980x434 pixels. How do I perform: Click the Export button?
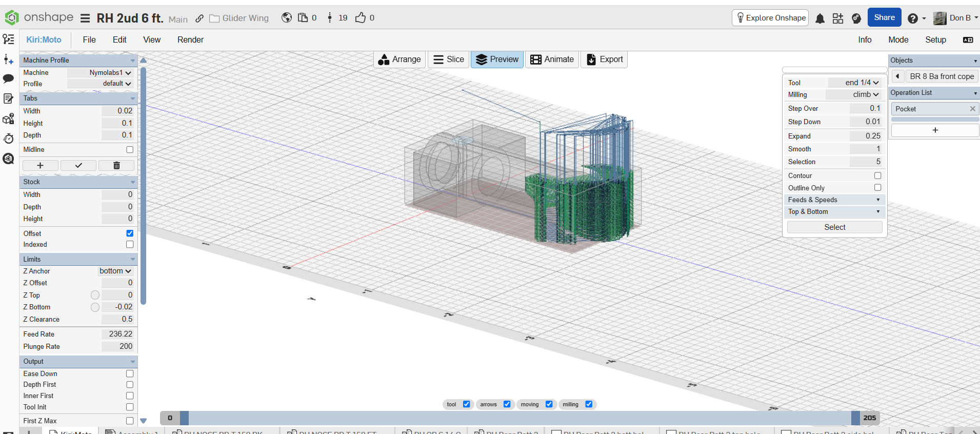(604, 60)
